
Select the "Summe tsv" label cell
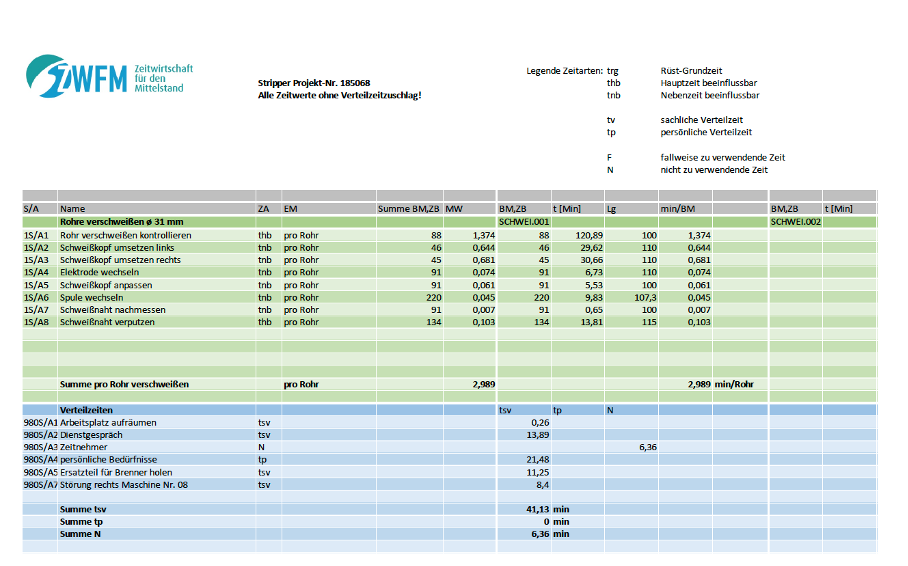85,509
